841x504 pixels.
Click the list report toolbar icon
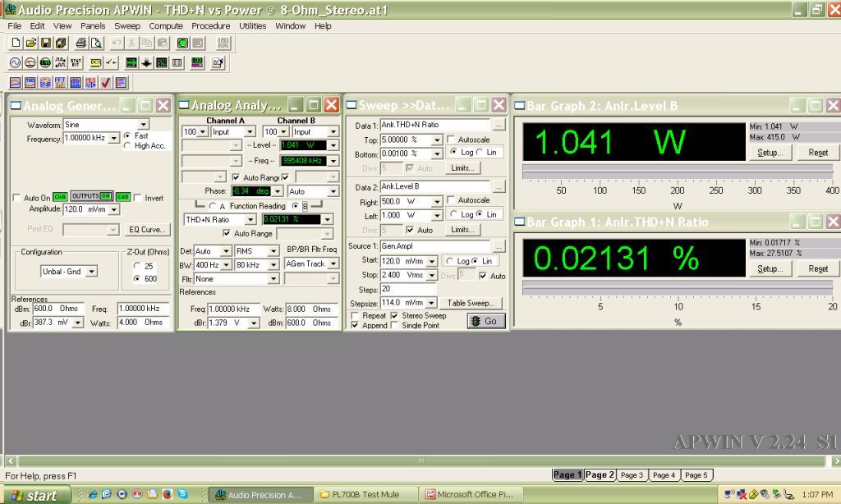122,83
